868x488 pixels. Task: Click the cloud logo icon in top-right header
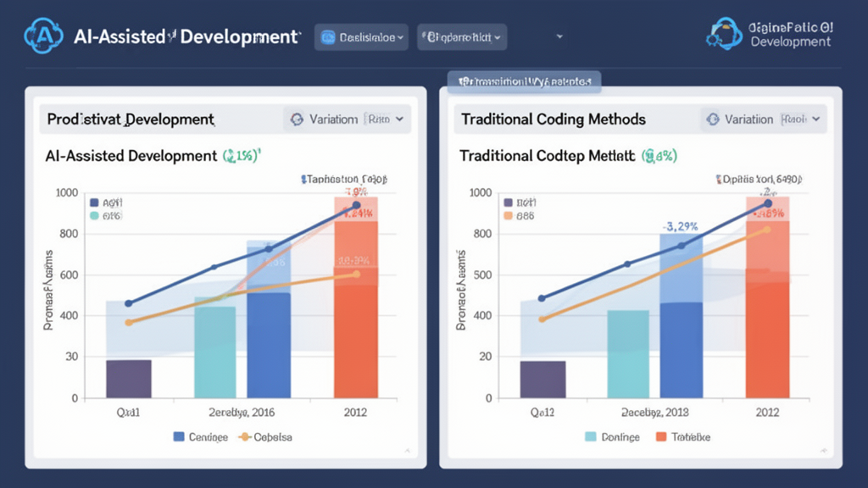[726, 34]
